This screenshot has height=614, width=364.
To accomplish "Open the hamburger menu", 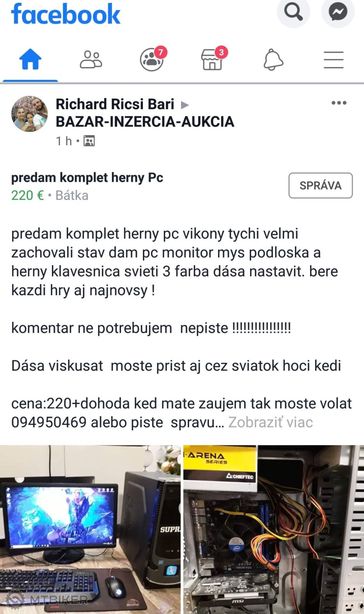I will click(x=333, y=60).
